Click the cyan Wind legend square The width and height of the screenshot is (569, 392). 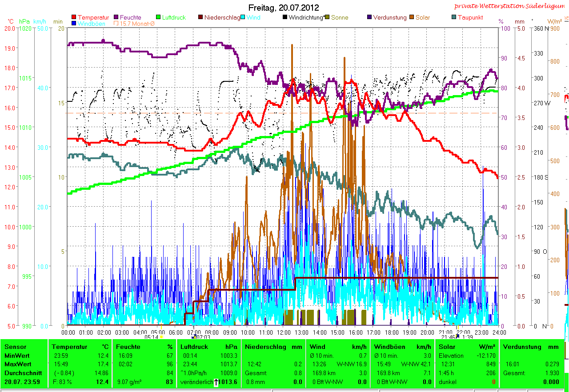[x=243, y=17]
